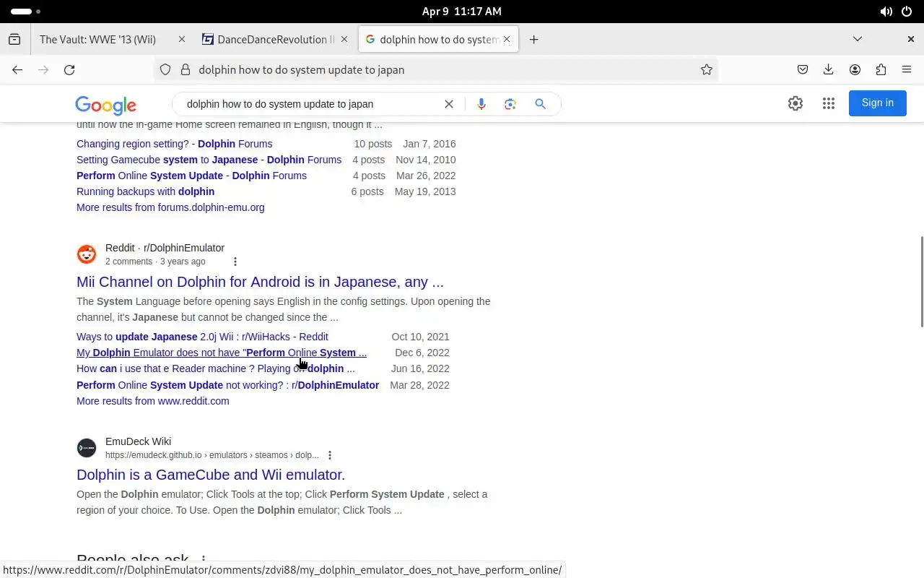Open the Firefox hamburger menu
924x578 pixels.
(x=907, y=70)
